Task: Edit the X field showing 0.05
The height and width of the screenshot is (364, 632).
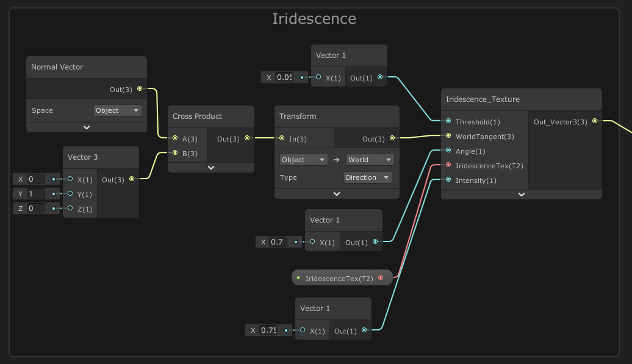Action: coord(284,77)
